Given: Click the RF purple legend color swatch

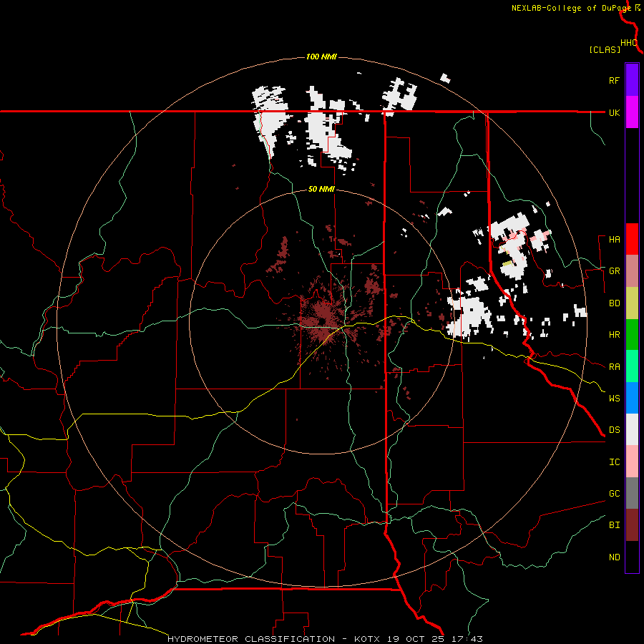Looking at the screenshot, I should pyautogui.click(x=632, y=80).
